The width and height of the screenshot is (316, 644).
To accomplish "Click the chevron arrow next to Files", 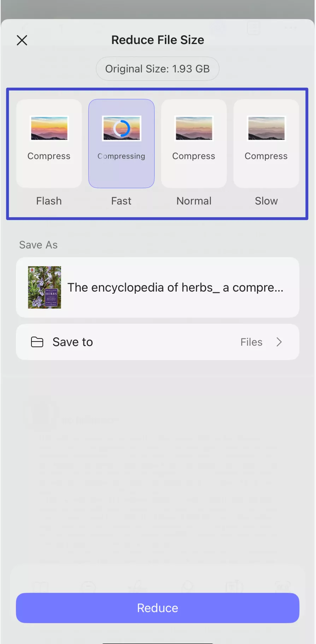I will [x=279, y=342].
